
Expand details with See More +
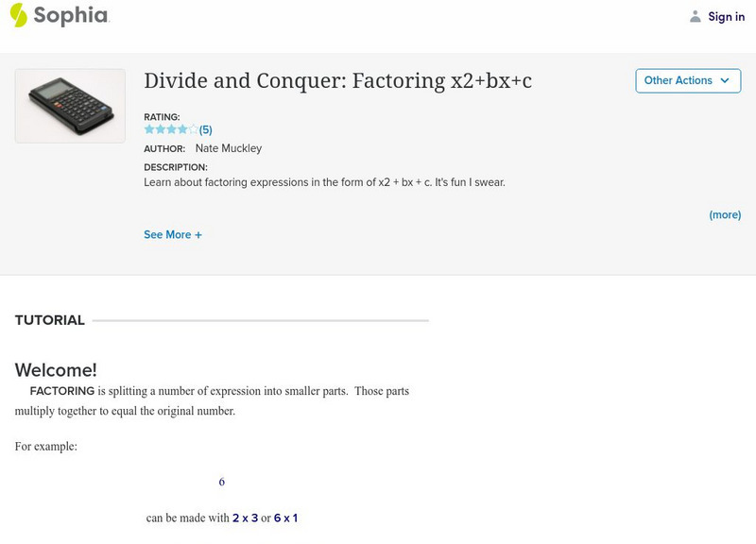point(173,234)
